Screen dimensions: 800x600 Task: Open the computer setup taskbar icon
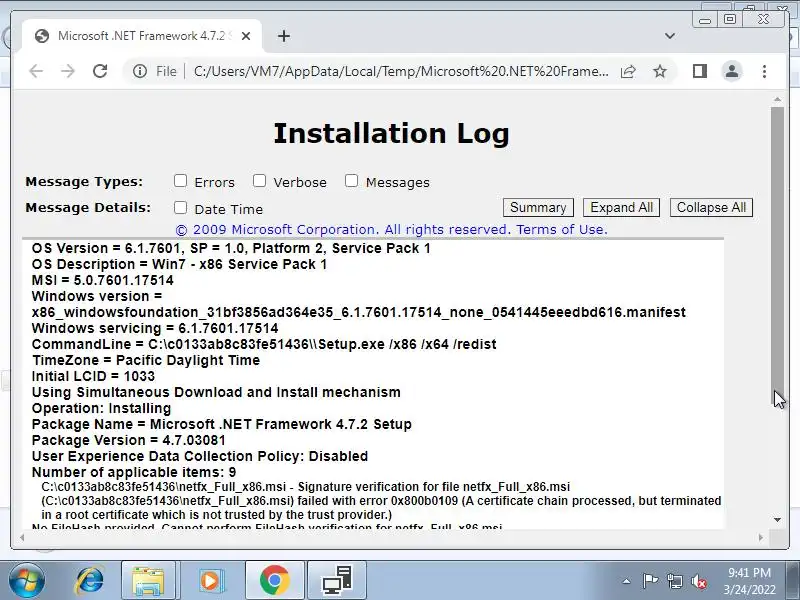click(x=337, y=581)
